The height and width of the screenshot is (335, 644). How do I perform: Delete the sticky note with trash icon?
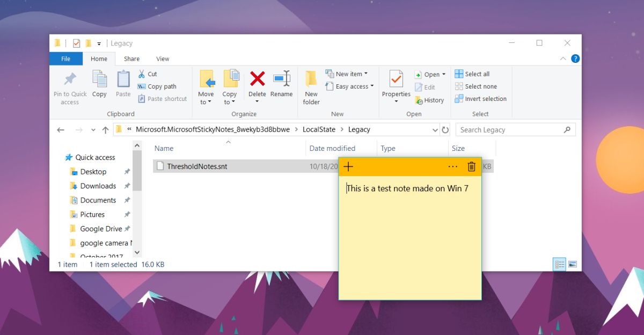pos(471,166)
